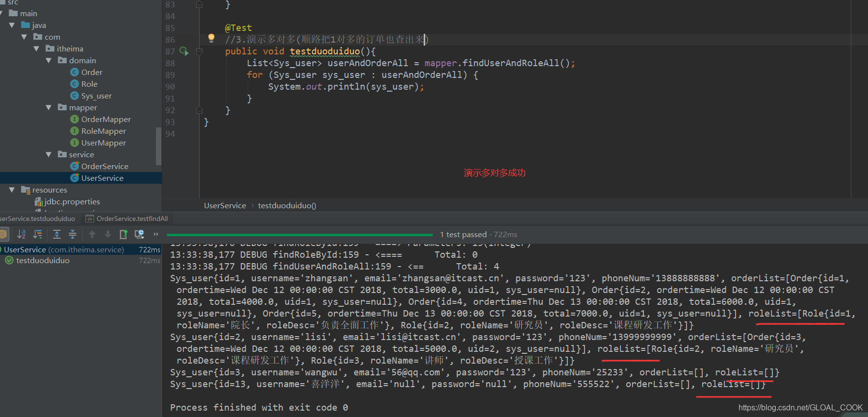Image resolution: width=868 pixels, height=417 pixels.
Task: Click line number 89 in gutter
Action: click(x=170, y=74)
